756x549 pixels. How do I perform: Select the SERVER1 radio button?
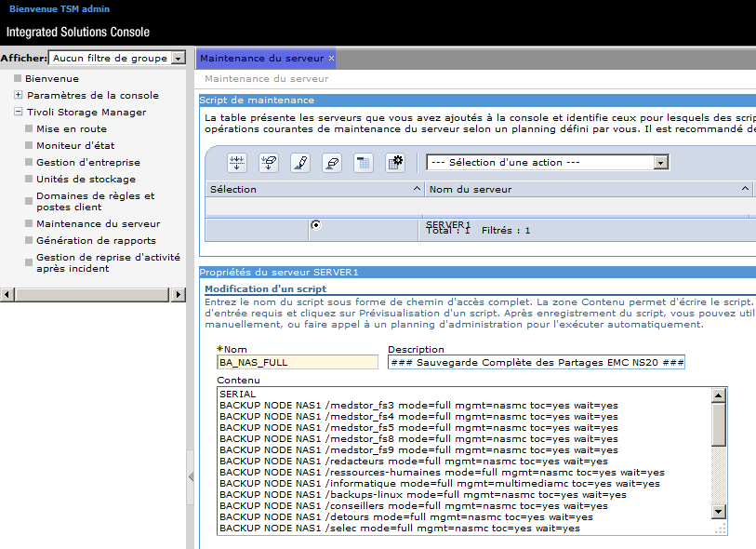(x=316, y=225)
